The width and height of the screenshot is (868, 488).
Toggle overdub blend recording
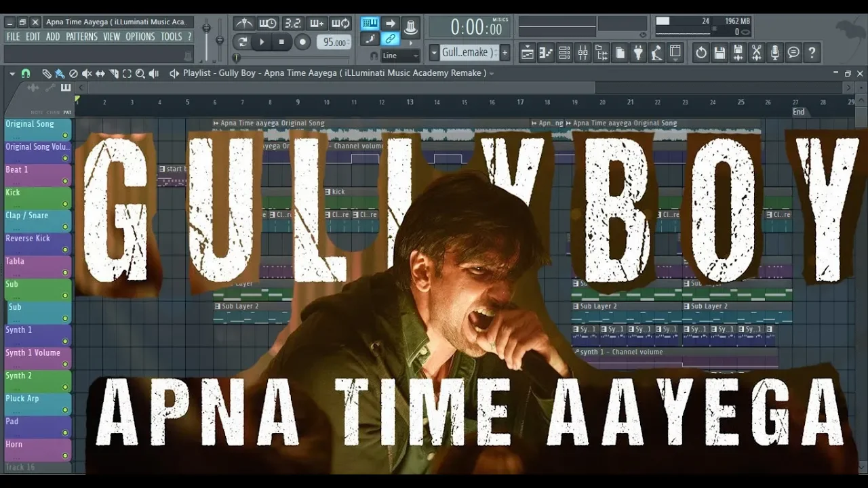click(317, 23)
